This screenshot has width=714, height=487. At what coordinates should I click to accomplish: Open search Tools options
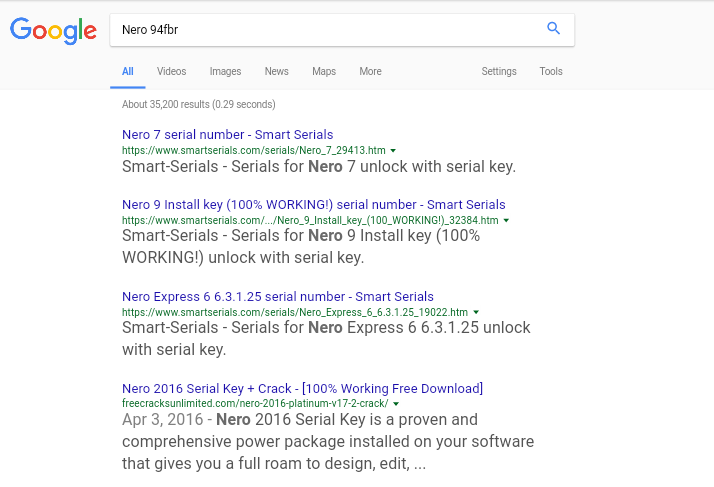pyautogui.click(x=551, y=72)
